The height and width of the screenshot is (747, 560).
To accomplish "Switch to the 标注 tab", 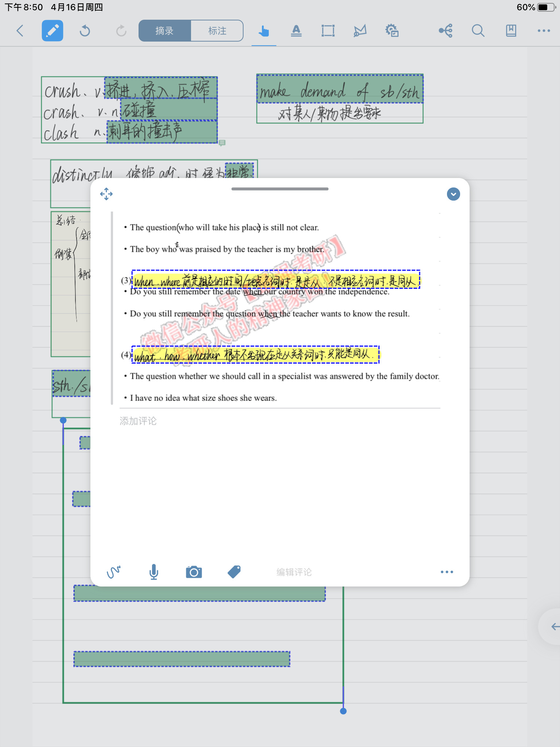I will click(217, 31).
